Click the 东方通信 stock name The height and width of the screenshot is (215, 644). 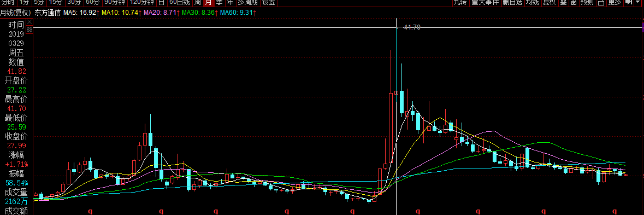tap(48, 13)
